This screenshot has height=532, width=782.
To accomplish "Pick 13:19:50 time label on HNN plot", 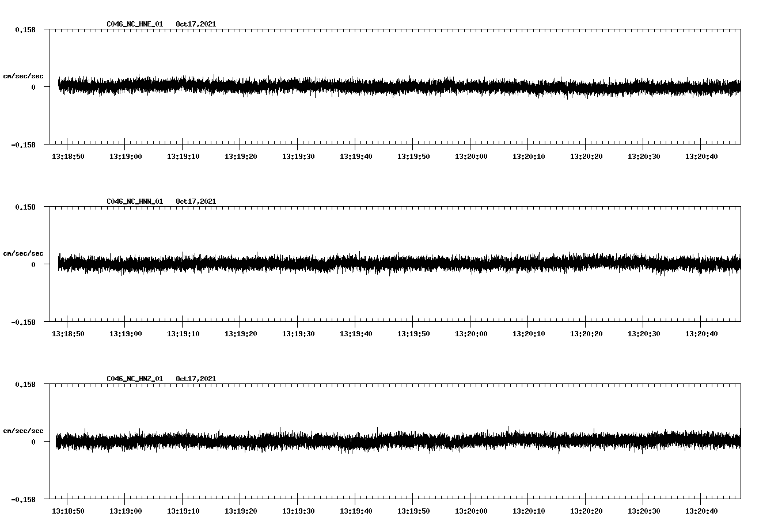I will pyautogui.click(x=413, y=333).
